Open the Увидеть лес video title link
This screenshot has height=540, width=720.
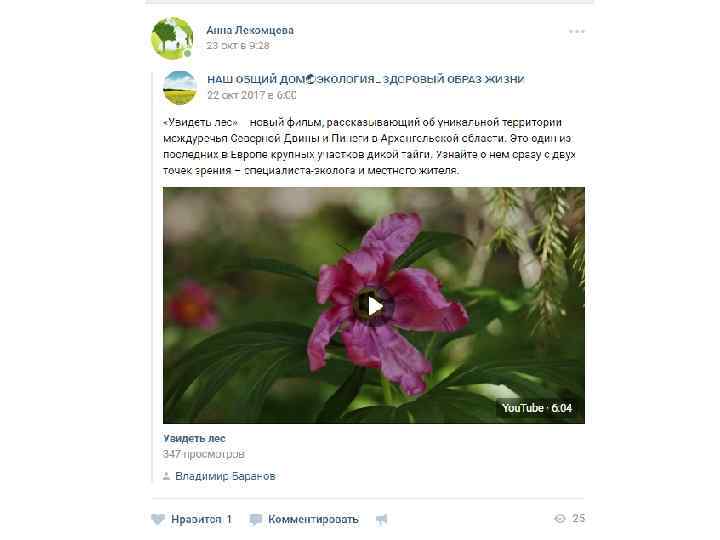[194, 439]
